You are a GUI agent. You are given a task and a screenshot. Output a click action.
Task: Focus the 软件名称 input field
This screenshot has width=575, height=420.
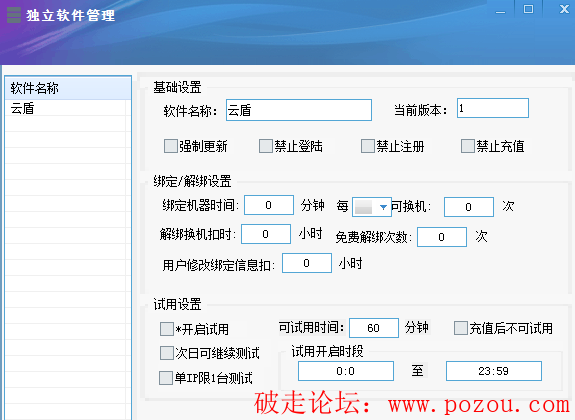(x=299, y=110)
